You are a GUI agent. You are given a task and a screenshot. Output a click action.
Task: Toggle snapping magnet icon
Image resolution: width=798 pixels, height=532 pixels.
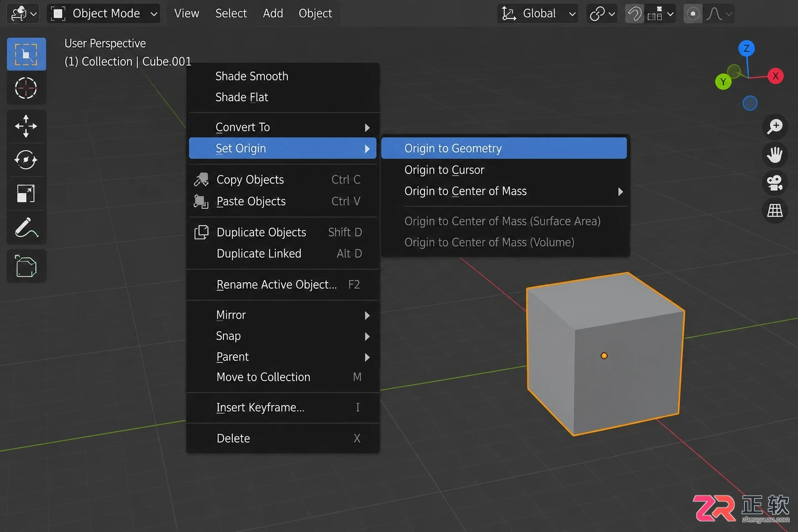pos(635,13)
